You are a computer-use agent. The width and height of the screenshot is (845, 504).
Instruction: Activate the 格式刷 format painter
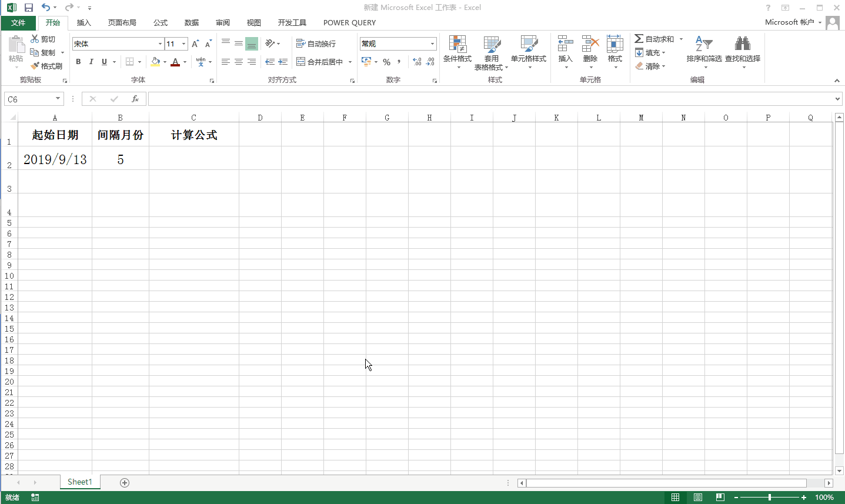[46, 66]
